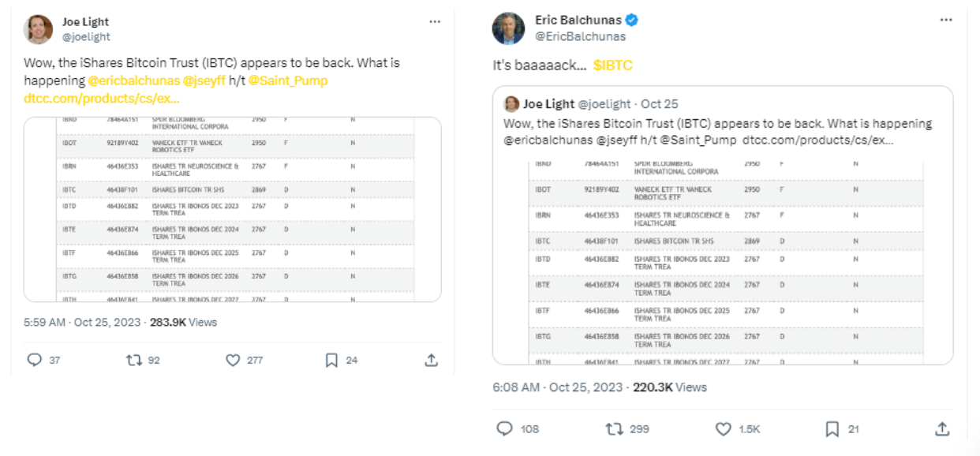
Task: Retweet Eric Balchunas's tweet
Action: 614,428
